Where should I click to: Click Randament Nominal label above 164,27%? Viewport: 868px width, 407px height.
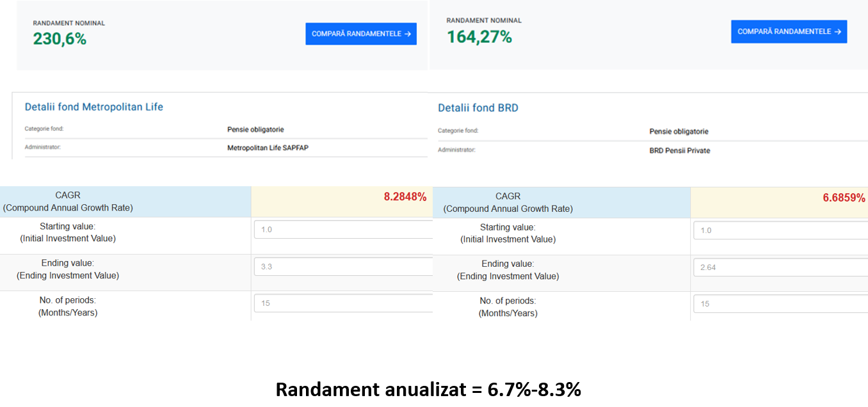(x=484, y=20)
